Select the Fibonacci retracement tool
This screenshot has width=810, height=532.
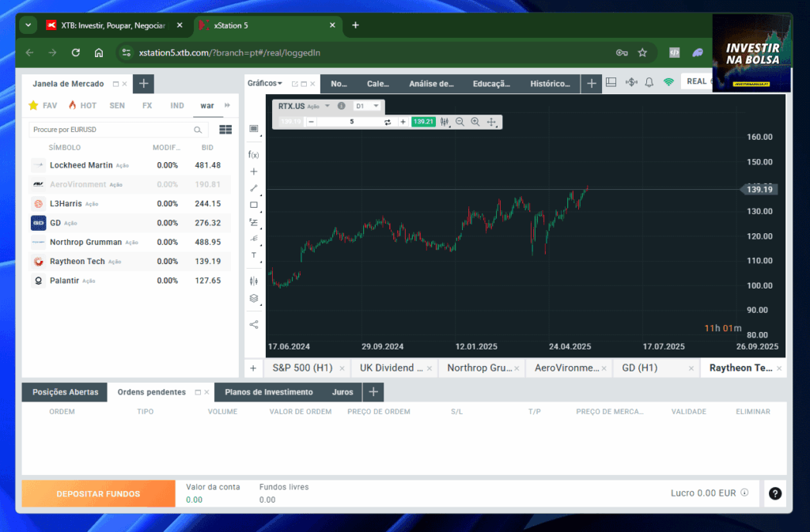tap(254, 222)
